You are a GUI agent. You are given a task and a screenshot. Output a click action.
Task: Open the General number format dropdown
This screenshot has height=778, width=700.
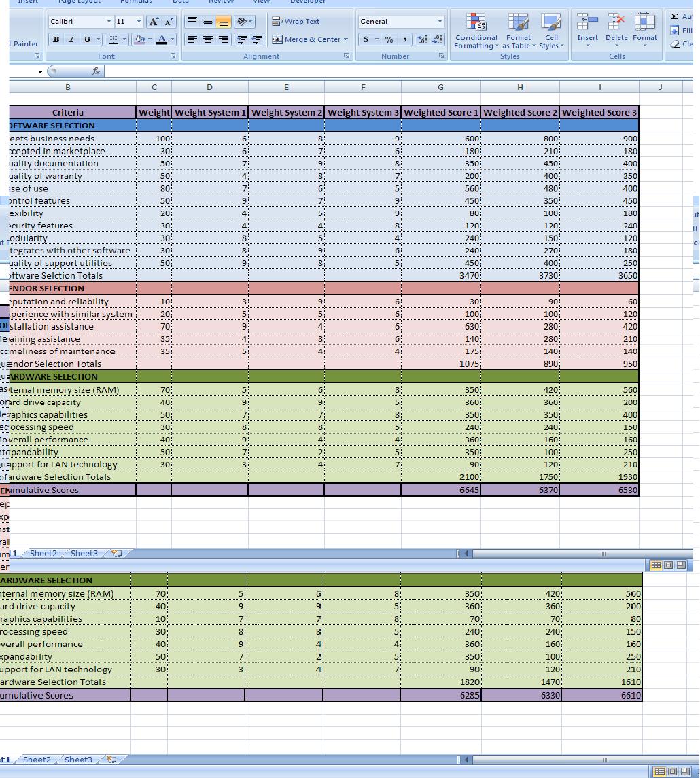(x=440, y=21)
